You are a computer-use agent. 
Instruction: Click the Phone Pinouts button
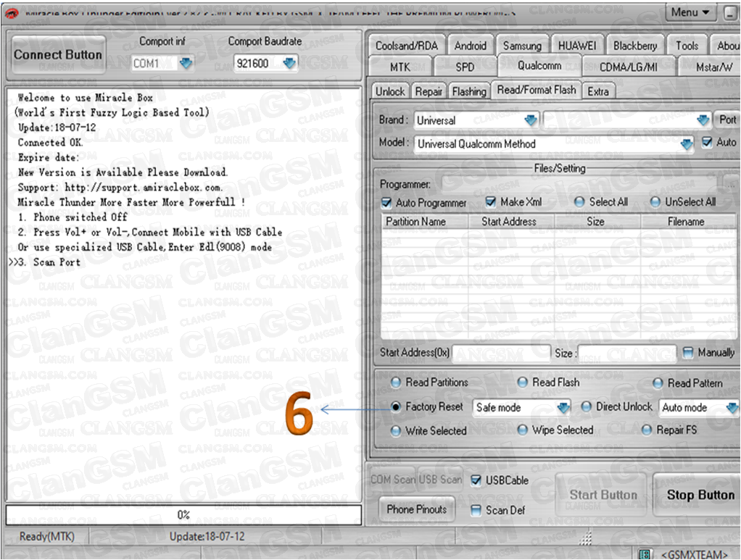pos(416,509)
